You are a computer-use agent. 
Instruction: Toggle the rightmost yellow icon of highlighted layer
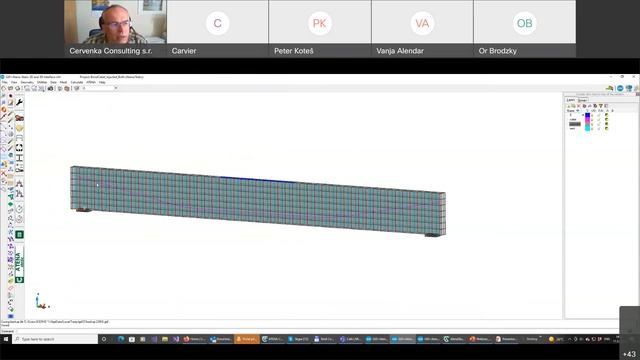pos(607,124)
